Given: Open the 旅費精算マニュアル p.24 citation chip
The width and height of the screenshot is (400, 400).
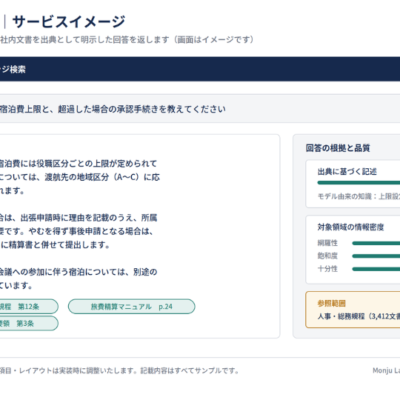Looking at the screenshot, I should [x=132, y=307].
